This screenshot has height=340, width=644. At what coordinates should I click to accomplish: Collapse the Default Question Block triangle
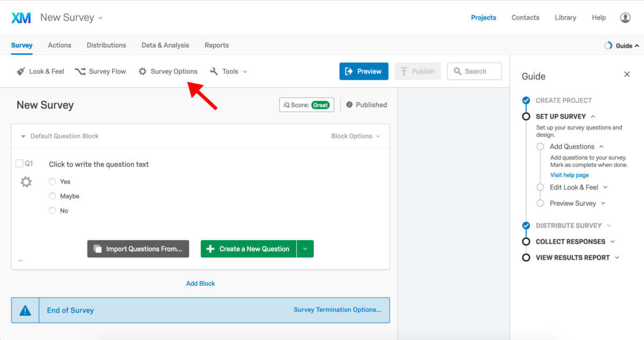(x=23, y=136)
